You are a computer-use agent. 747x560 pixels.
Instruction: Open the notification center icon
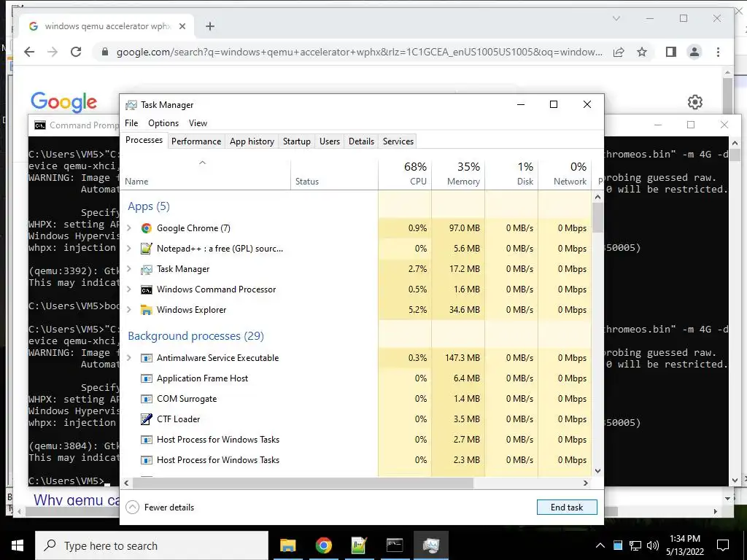pyautogui.click(x=723, y=545)
